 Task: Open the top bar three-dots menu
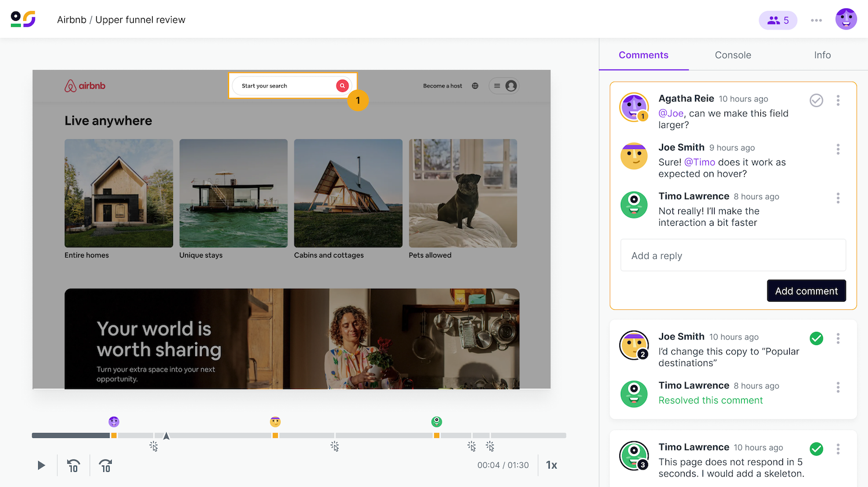coord(816,20)
